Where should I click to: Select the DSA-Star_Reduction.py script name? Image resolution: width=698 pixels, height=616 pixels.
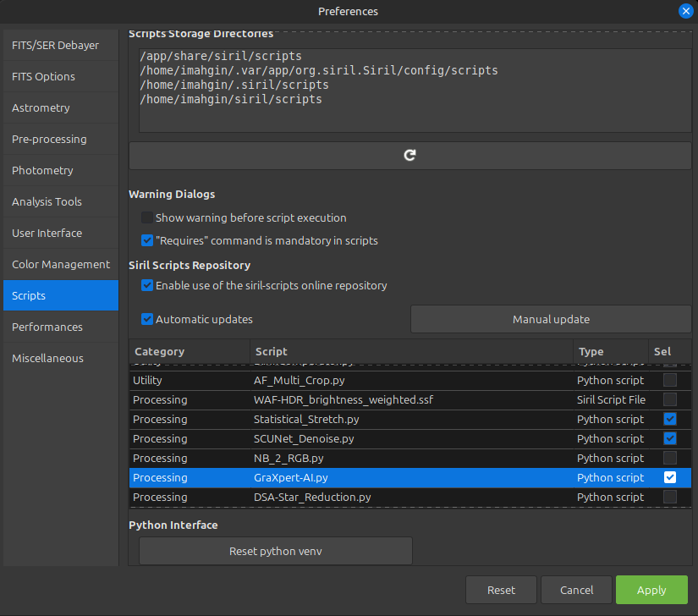coord(312,497)
